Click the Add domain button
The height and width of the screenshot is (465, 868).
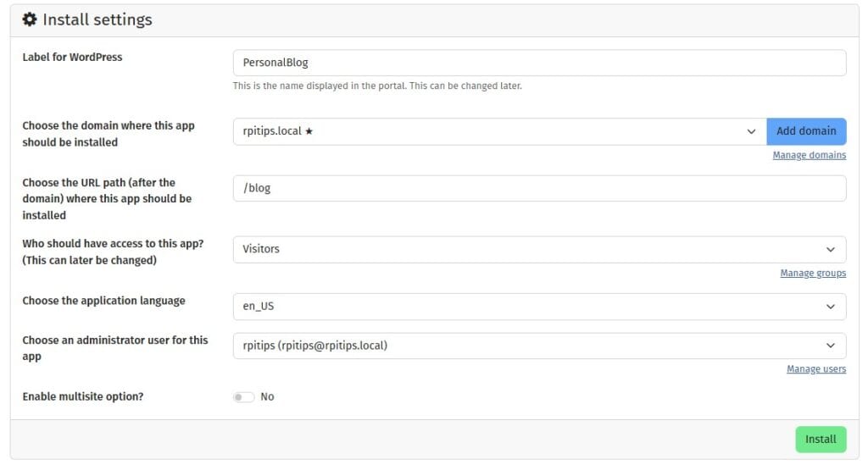point(806,131)
